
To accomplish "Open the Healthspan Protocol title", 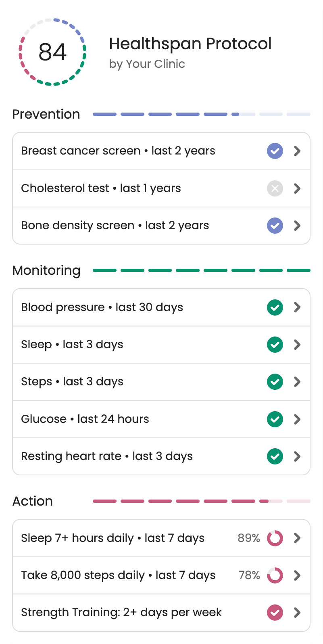I will click(190, 44).
